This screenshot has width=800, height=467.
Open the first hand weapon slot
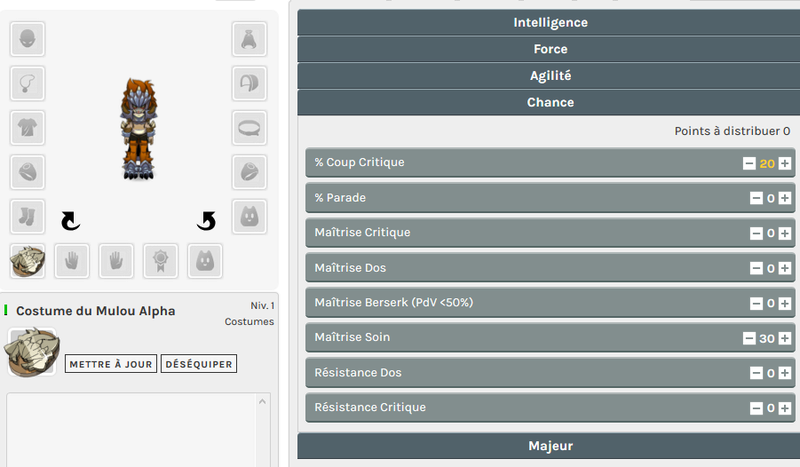tap(71, 261)
